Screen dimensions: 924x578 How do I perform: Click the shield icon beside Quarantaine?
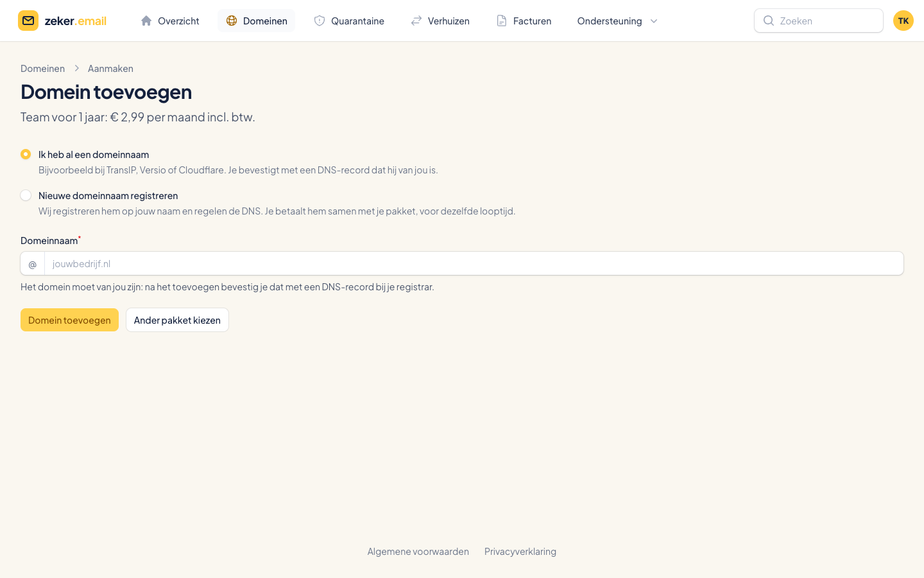pos(320,21)
